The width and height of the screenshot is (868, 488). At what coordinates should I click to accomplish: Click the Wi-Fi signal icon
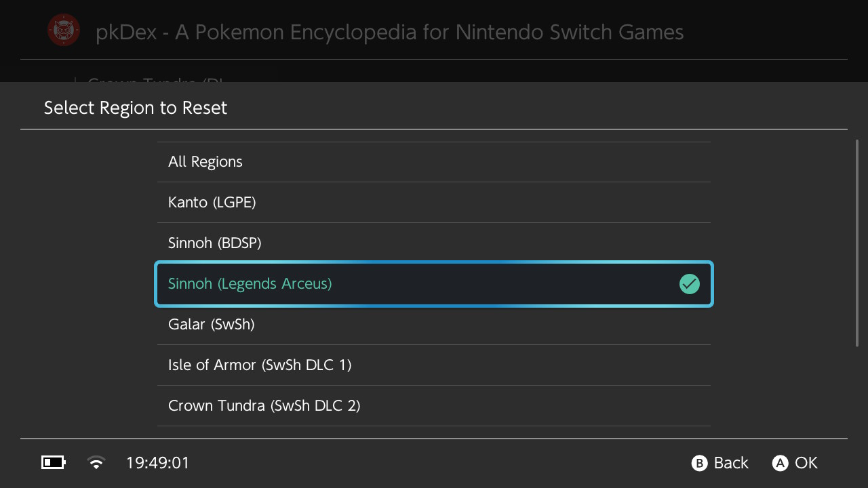[96, 463]
